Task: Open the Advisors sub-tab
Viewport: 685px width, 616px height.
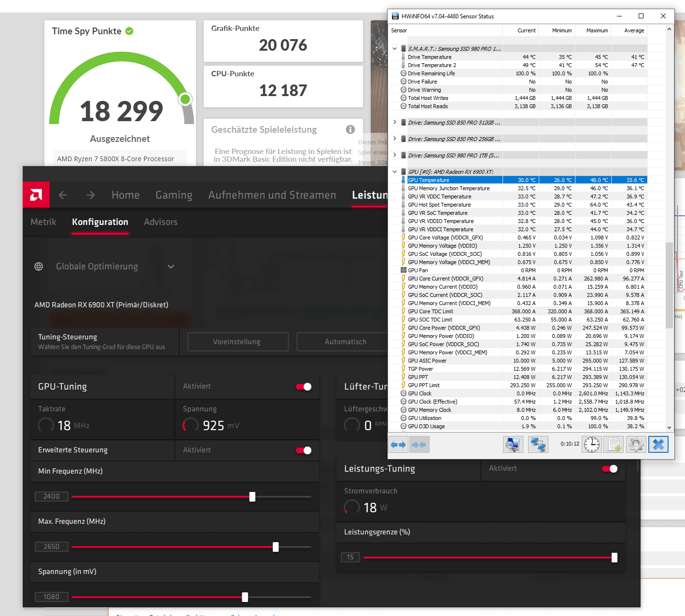Action: 161,222
